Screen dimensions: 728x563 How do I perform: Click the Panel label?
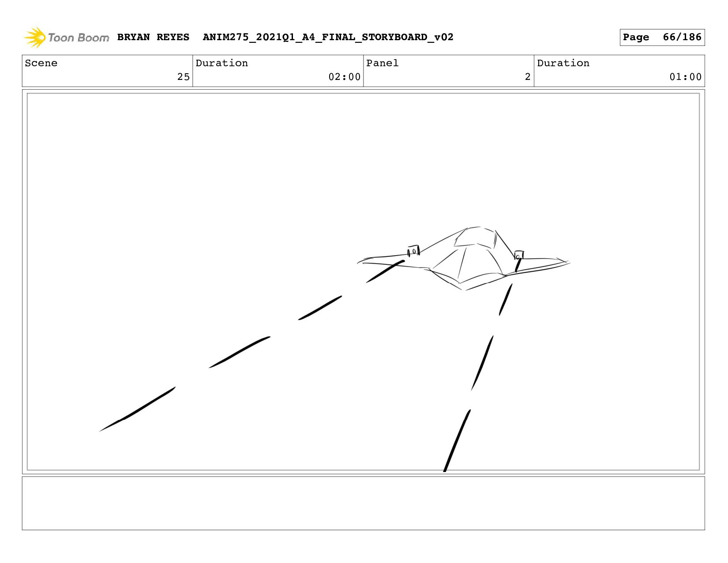(x=382, y=63)
